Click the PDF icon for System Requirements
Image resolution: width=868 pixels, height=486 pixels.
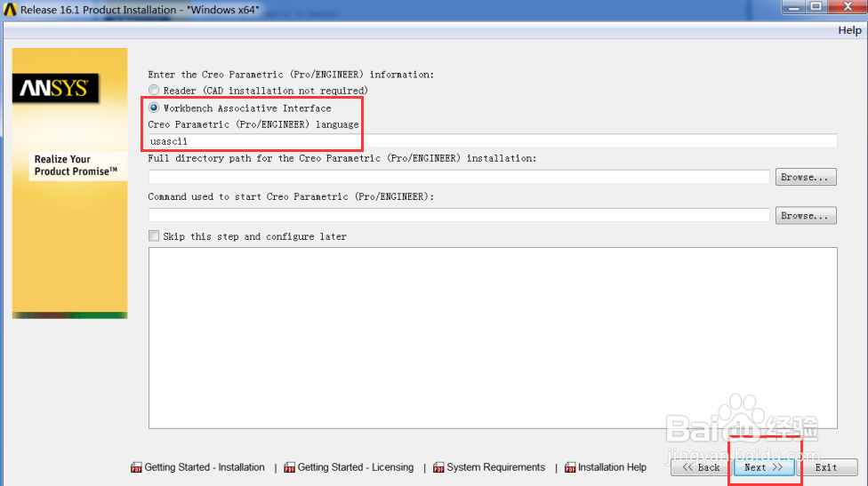click(438, 467)
